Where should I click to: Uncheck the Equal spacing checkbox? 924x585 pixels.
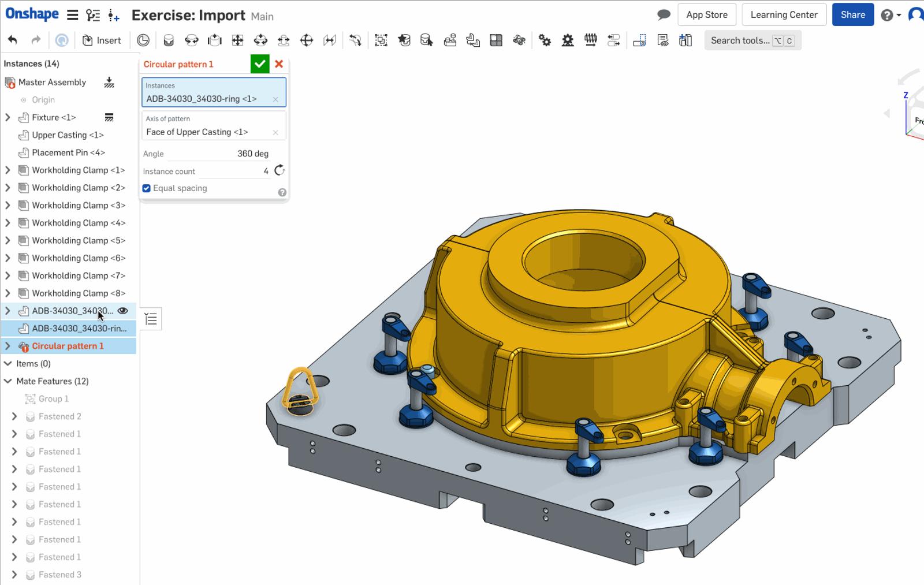tap(147, 188)
